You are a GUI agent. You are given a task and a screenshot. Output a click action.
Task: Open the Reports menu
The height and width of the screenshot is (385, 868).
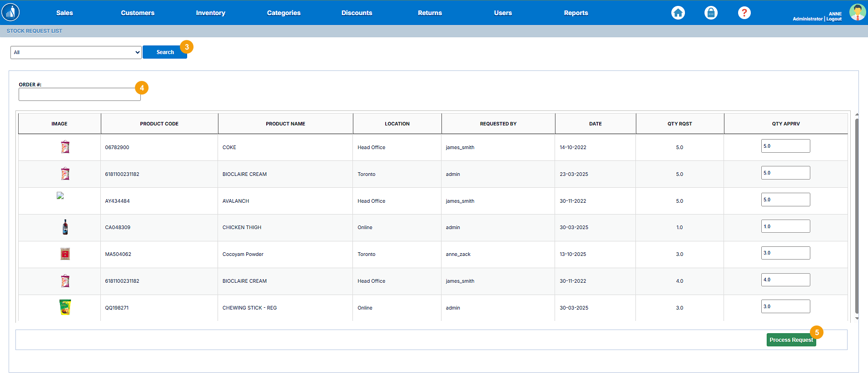[575, 13]
